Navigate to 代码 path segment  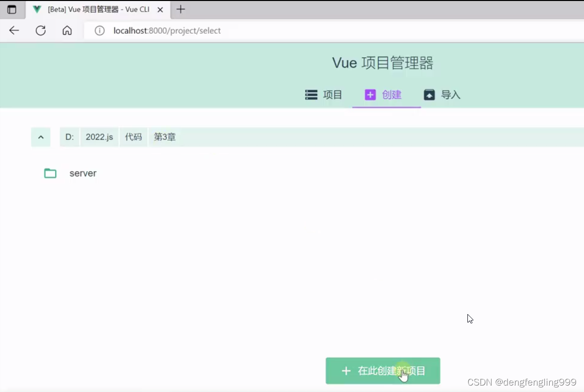[x=133, y=137]
